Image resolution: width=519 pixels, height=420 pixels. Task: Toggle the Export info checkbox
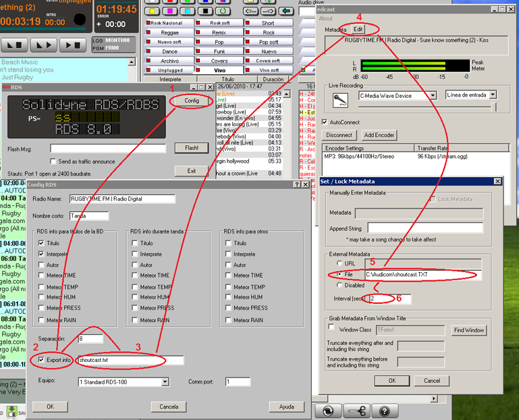(41, 360)
